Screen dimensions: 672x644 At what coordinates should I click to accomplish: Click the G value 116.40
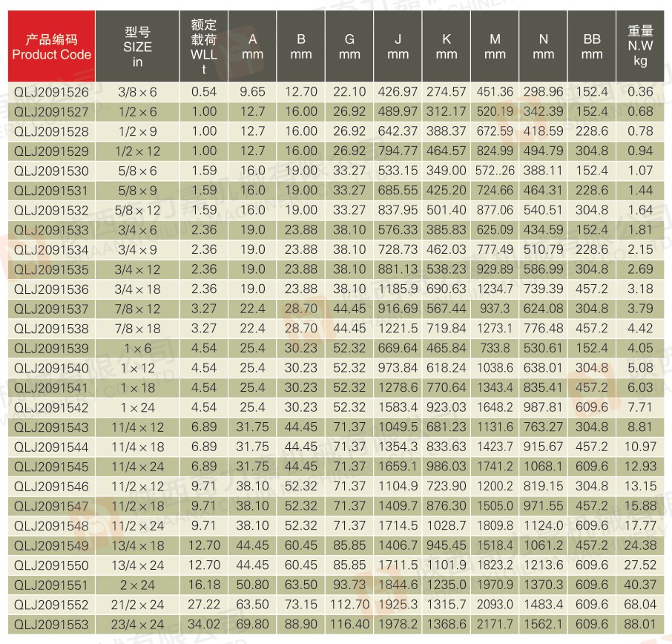(x=349, y=624)
